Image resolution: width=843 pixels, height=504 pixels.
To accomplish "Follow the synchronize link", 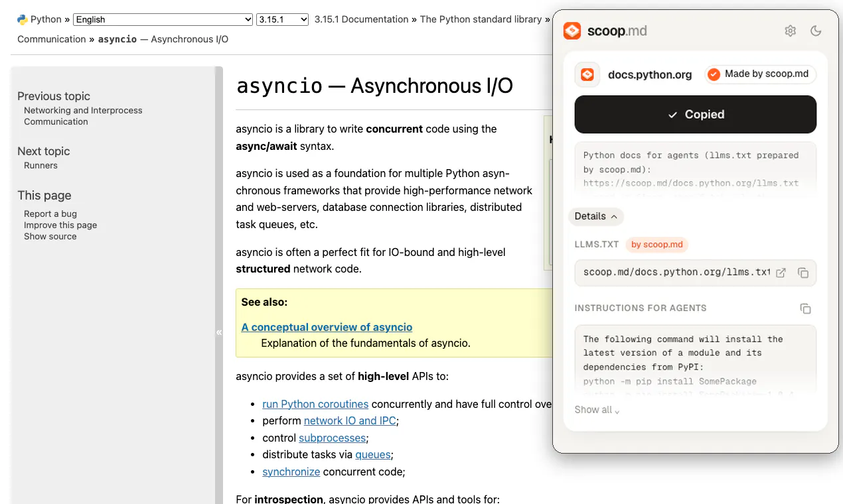I will (291, 472).
